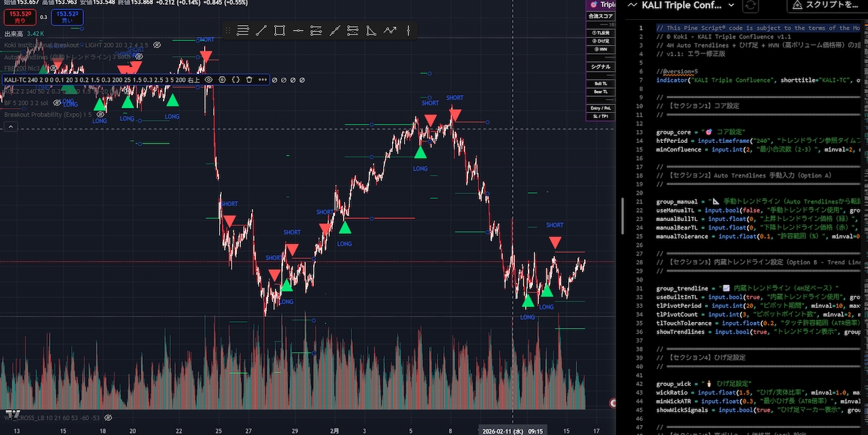Click the スクリプトを... button in editor header
This screenshot has height=435, width=868.
(826, 5)
